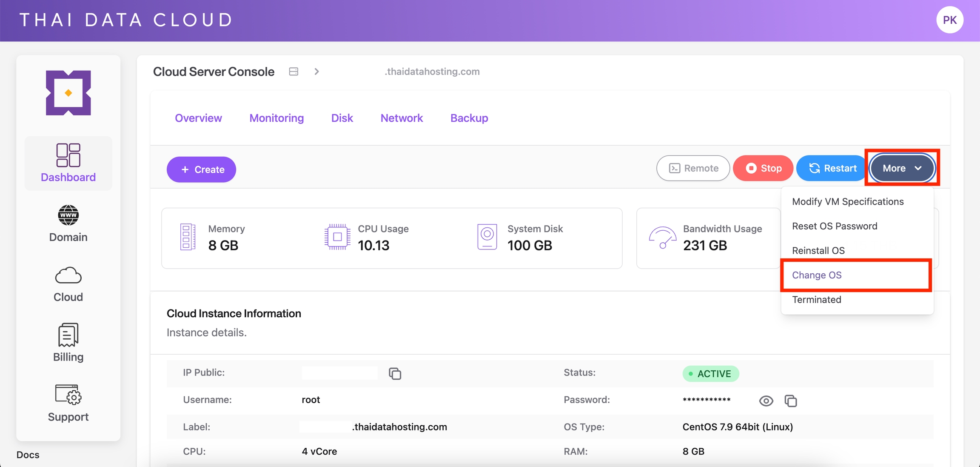980x467 pixels.
Task: Open the Domain globe icon
Action: point(68,215)
